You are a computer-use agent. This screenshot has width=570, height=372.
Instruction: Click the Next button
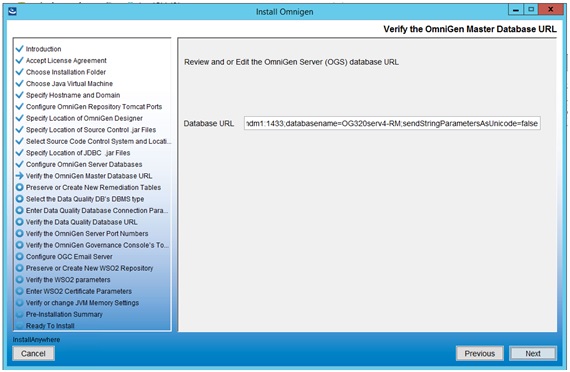(x=533, y=353)
